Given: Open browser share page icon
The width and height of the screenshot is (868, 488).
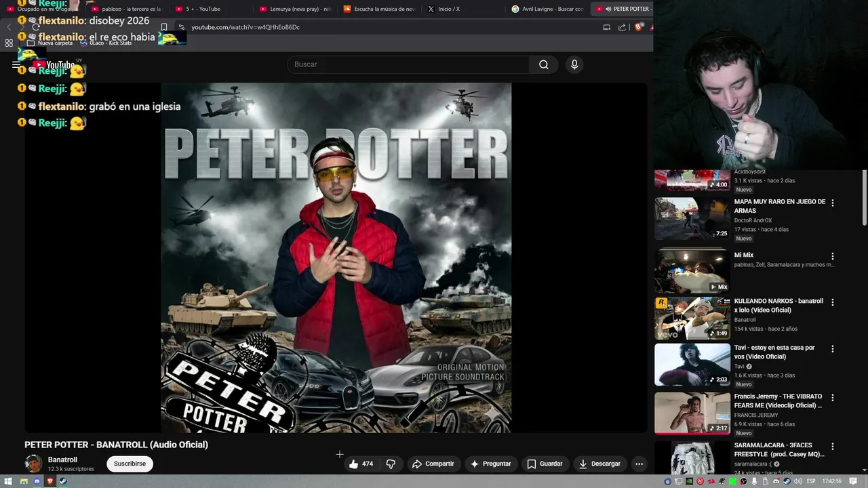Looking at the screenshot, I should tap(622, 27).
